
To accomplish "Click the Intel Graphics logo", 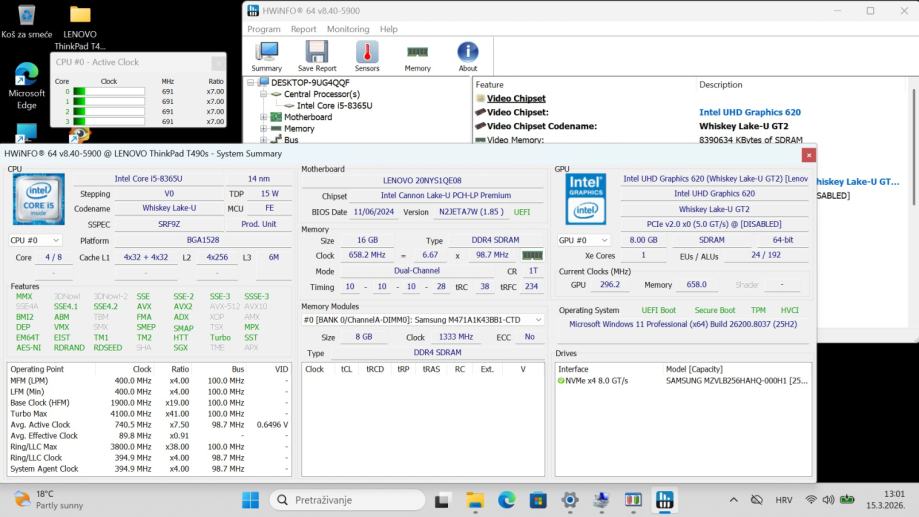I will click(x=585, y=199).
